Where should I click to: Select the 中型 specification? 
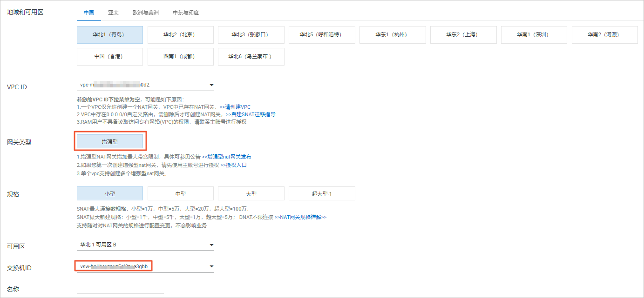pyautogui.click(x=181, y=194)
